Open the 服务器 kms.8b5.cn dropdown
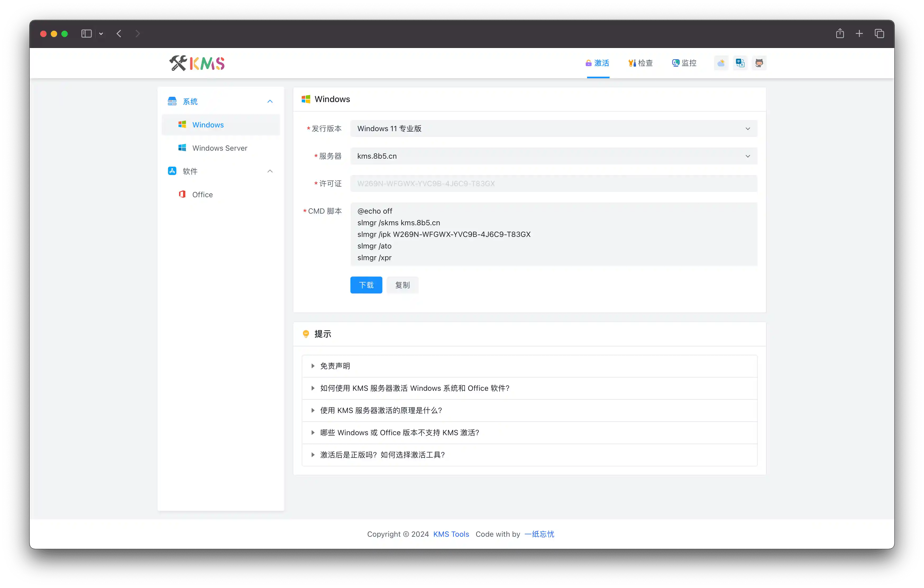924x588 pixels. click(553, 156)
